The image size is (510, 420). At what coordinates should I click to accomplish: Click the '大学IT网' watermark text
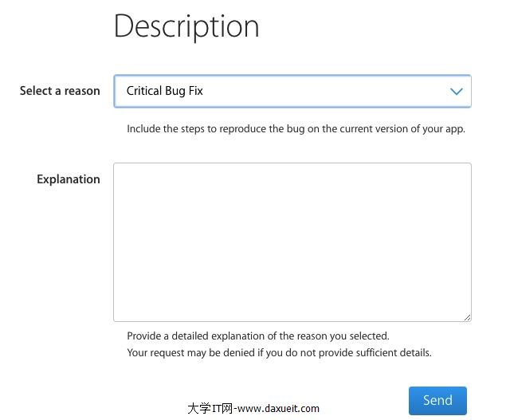click(209, 408)
